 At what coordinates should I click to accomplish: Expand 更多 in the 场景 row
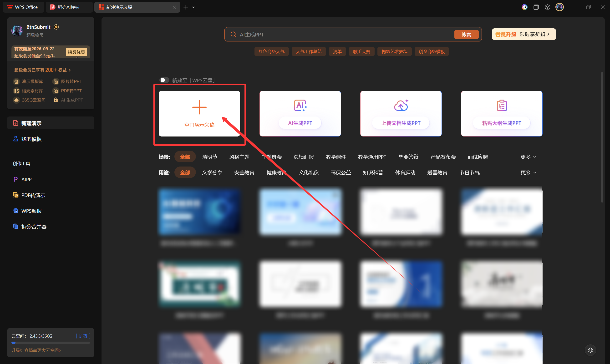point(528,157)
